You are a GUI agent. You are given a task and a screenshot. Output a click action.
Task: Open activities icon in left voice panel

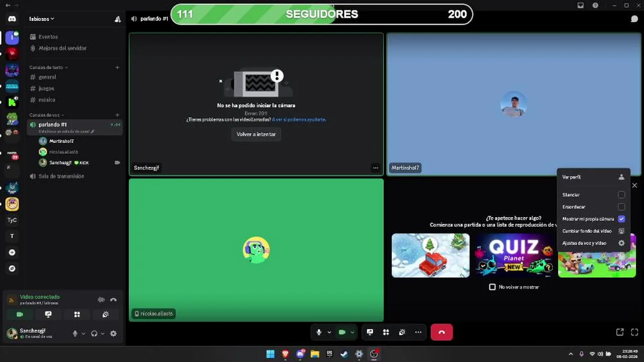[x=77, y=314]
